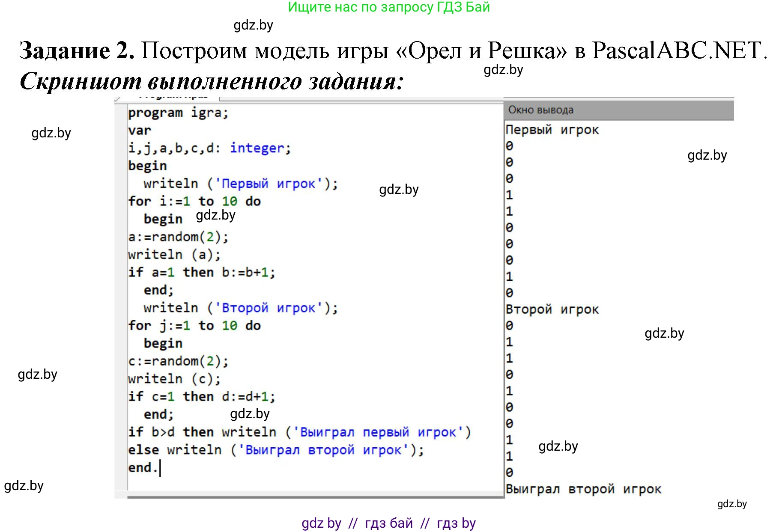Click the 'if b>d then writeln' line

click(299, 432)
